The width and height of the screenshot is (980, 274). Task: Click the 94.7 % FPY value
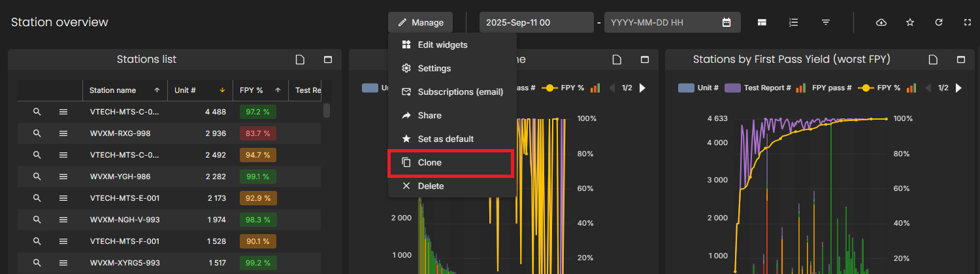[x=257, y=155]
